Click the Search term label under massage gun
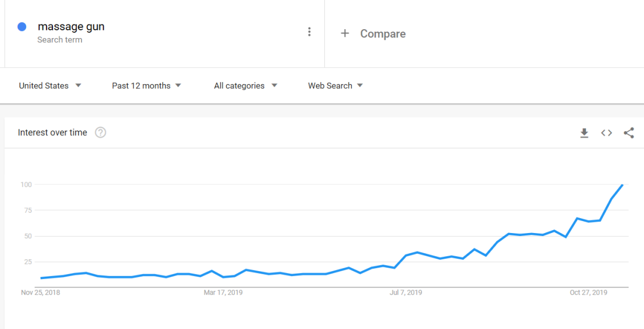 tap(60, 40)
